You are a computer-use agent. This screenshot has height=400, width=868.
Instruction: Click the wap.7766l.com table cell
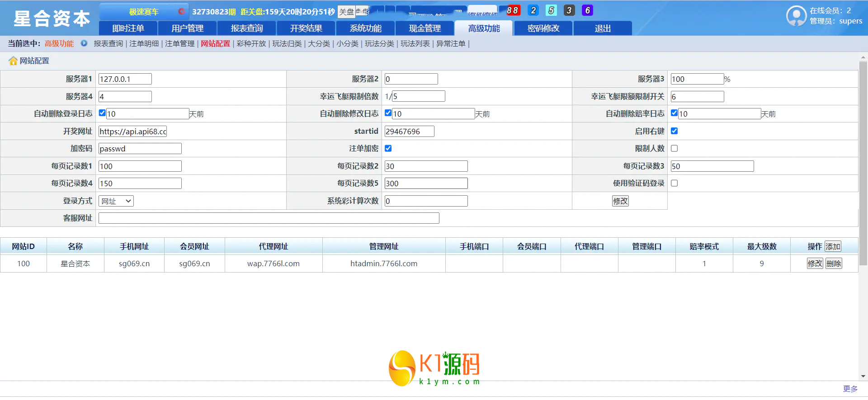click(274, 264)
